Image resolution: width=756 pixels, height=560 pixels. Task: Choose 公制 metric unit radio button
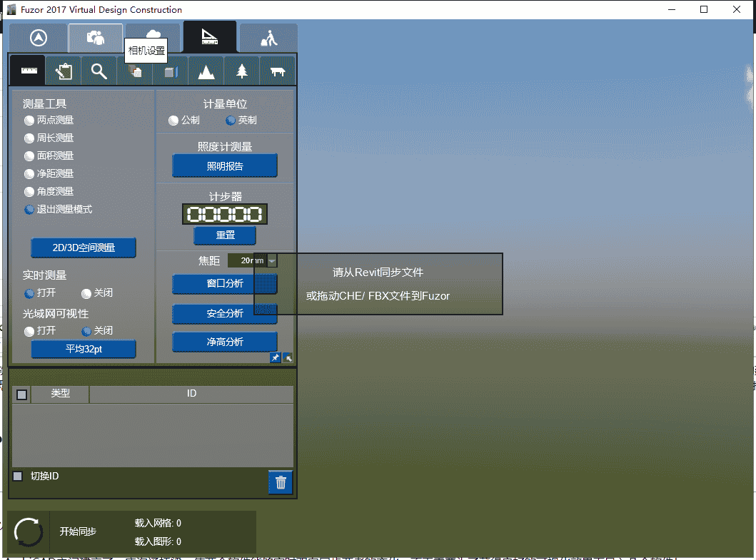coord(173,121)
